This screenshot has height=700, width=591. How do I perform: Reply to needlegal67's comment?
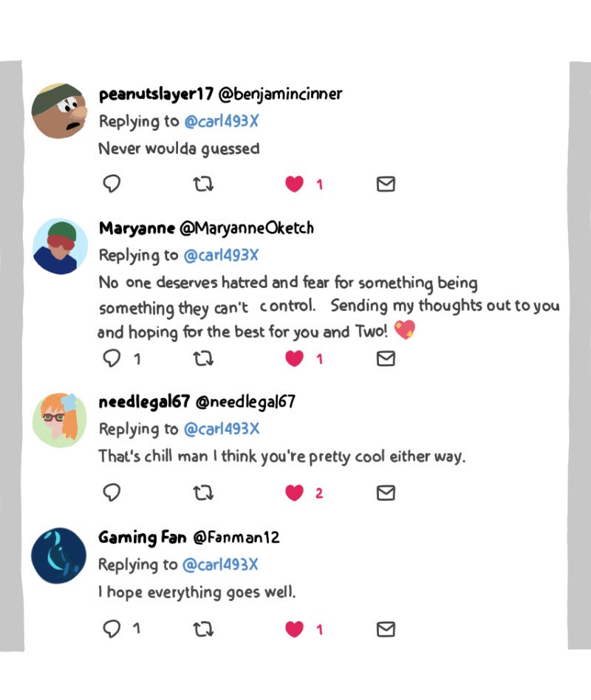(112, 492)
